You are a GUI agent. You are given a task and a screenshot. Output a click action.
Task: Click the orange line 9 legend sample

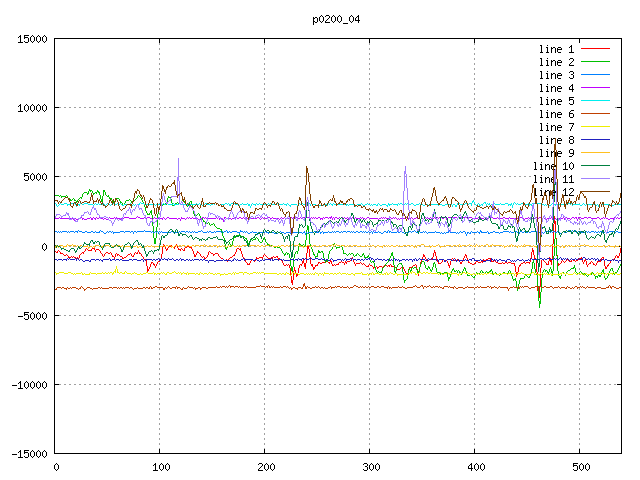pos(595,153)
